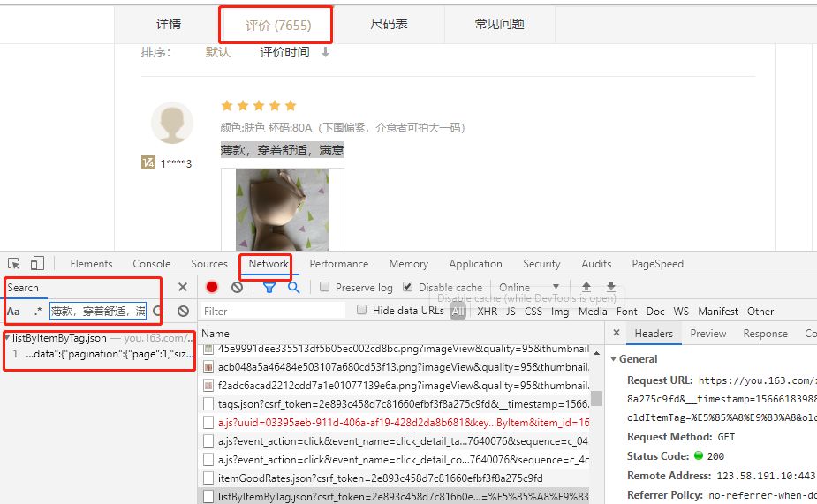The height and width of the screenshot is (504, 817).
Task: Open the review photo thumbnail
Action: 283,209
